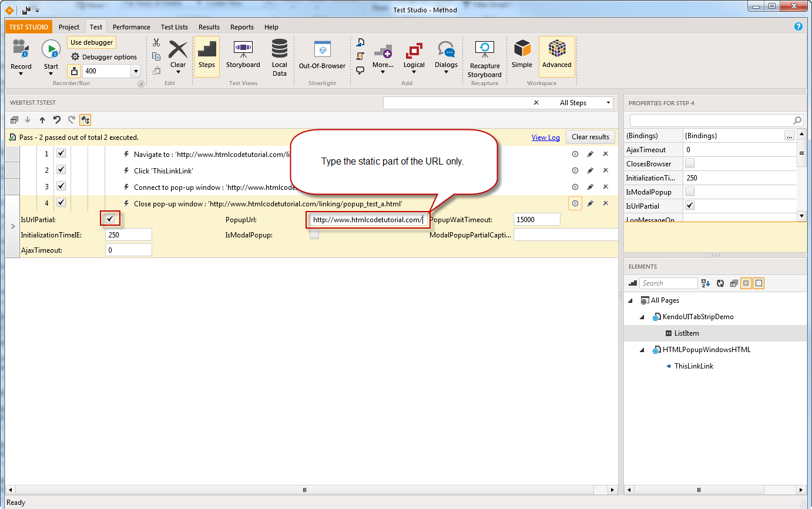Uncheck the step 1 checkbox
Screen dimensions: 812x509
click(61, 153)
